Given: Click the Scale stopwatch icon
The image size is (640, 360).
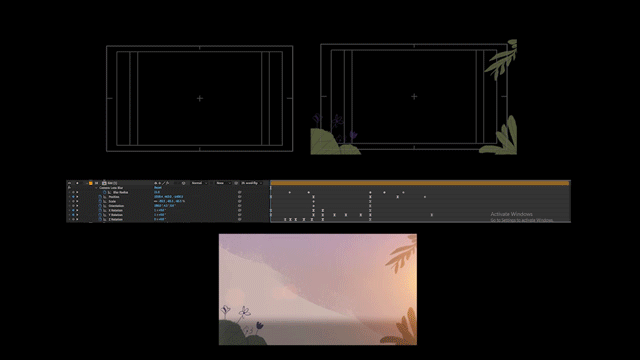Looking at the screenshot, I should click(x=100, y=201).
